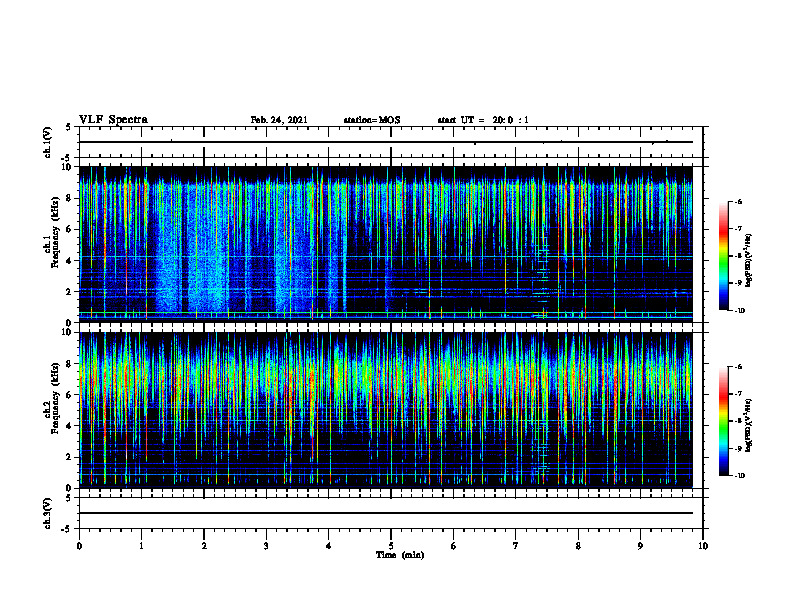Click the "-10" value on ch.2 color bar
Screen dimensions: 792x612
(739, 475)
